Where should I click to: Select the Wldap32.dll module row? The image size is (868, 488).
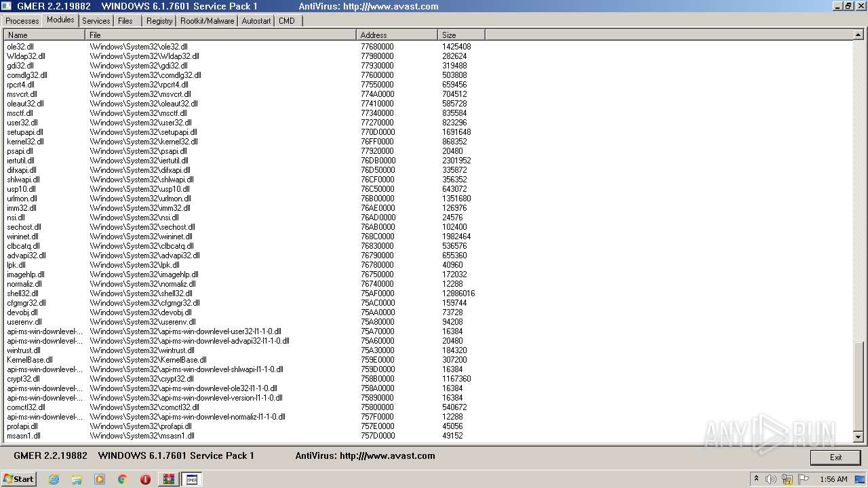(427, 56)
